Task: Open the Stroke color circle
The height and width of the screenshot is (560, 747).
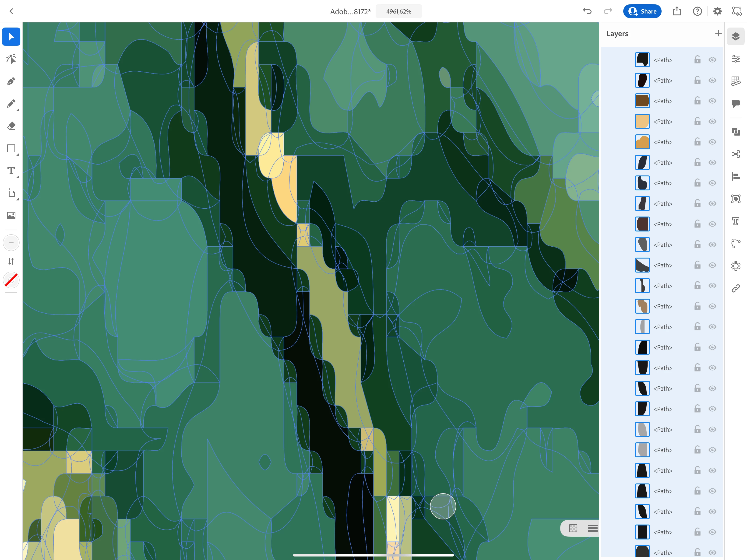Action: pyautogui.click(x=11, y=280)
